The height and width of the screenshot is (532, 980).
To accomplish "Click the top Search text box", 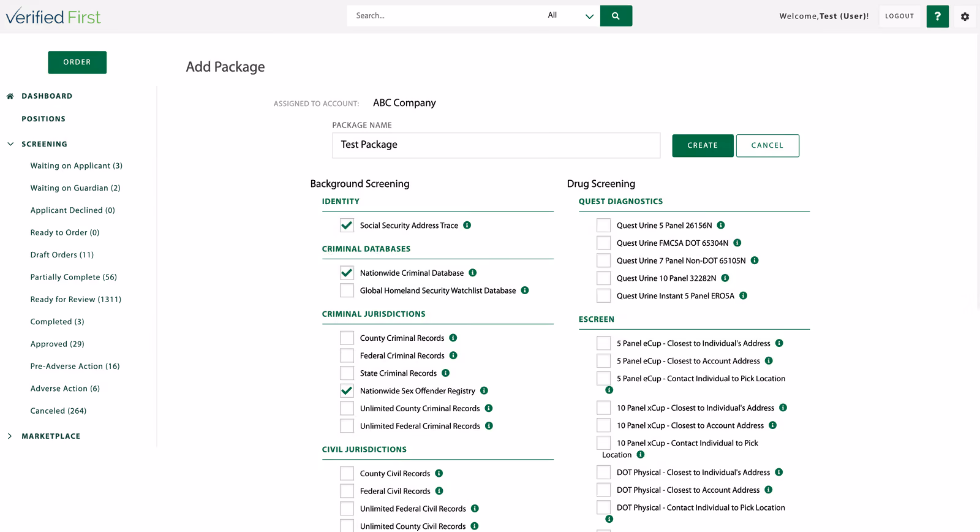I will point(444,16).
